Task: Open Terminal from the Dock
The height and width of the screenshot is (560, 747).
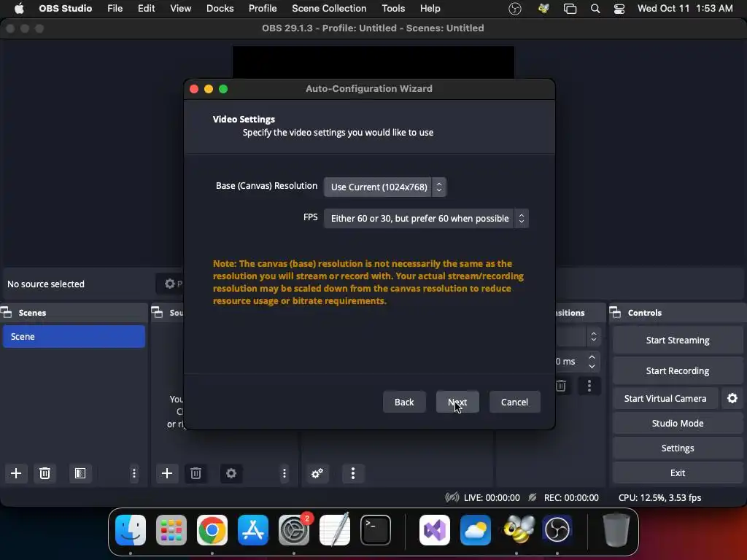Action: (x=376, y=530)
